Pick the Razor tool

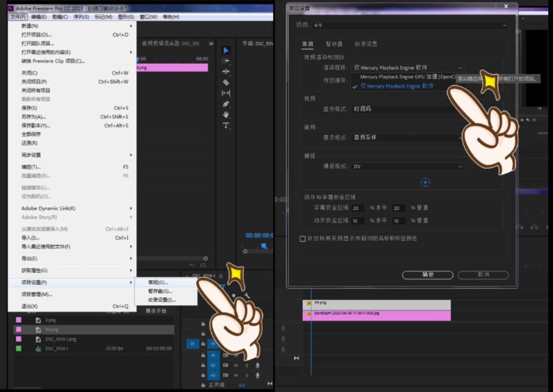coord(226,82)
